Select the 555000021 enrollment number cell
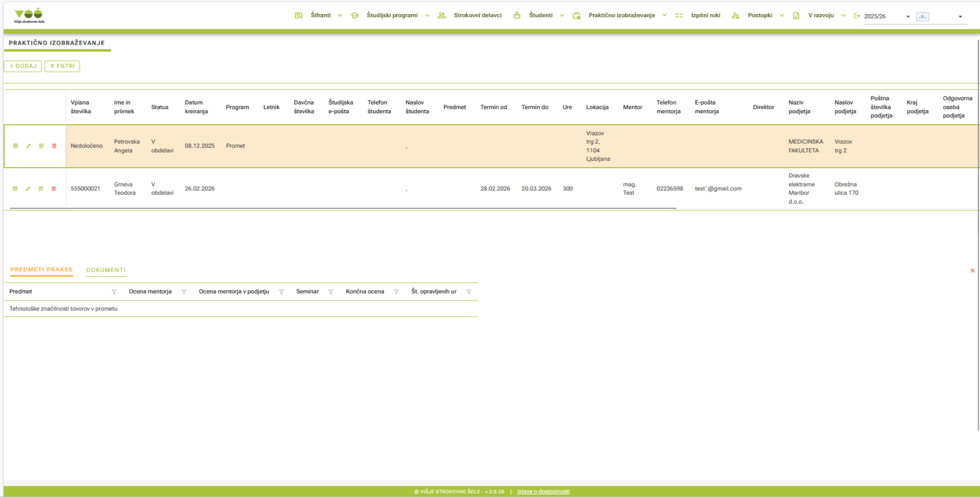The width and height of the screenshot is (980, 497). point(85,189)
